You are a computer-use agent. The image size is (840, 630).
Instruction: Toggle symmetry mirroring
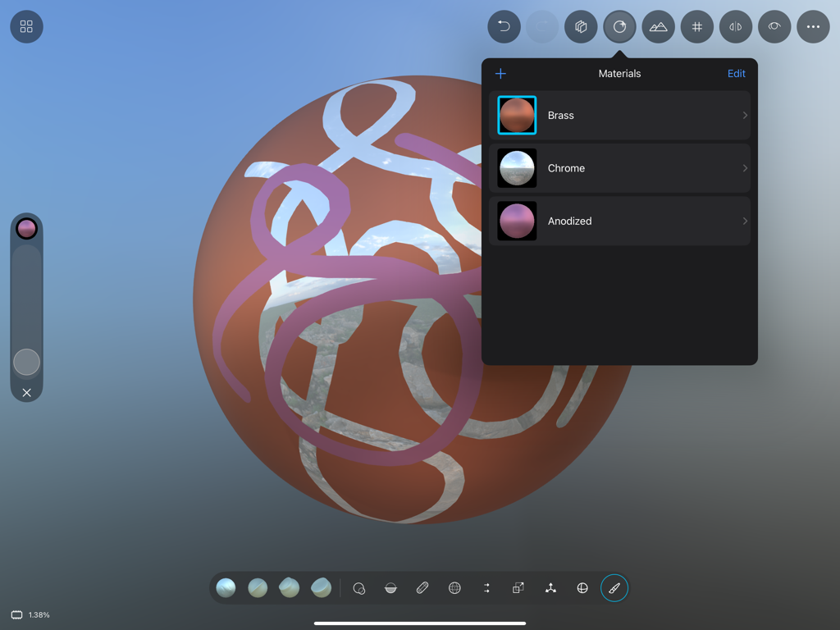(736, 26)
